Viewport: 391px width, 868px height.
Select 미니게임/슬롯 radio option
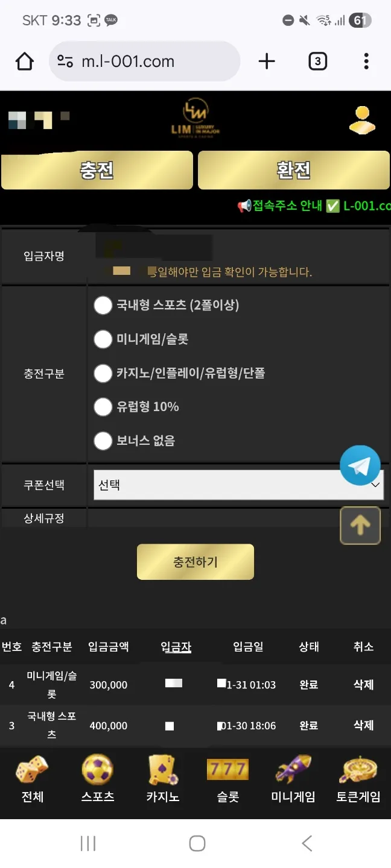click(x=103, y=339)
